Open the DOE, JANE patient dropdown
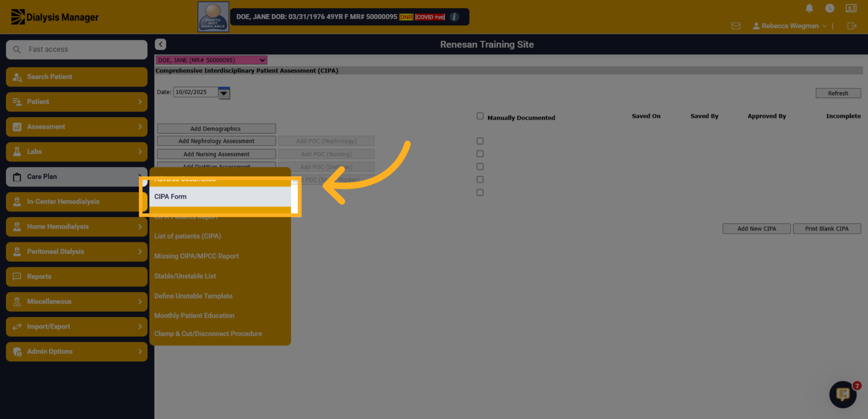This screenshot has width=868, height=419. pos(211,60)
